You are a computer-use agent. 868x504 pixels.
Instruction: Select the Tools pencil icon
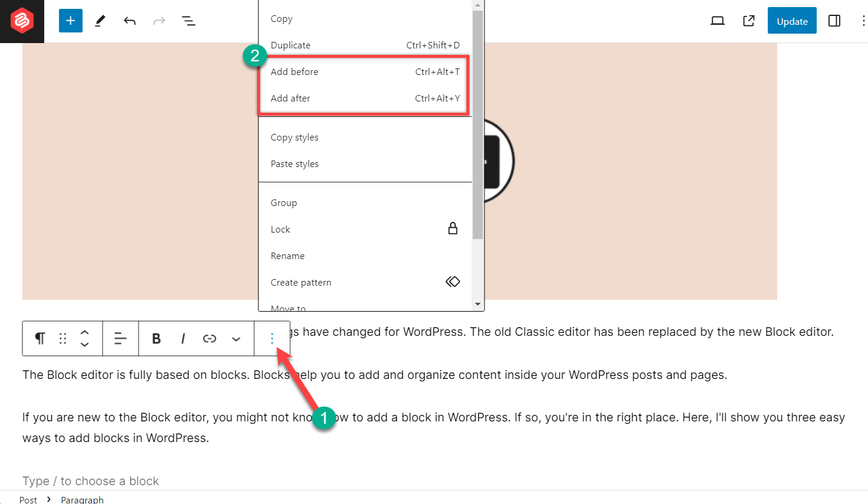click(x=100, y=21)
